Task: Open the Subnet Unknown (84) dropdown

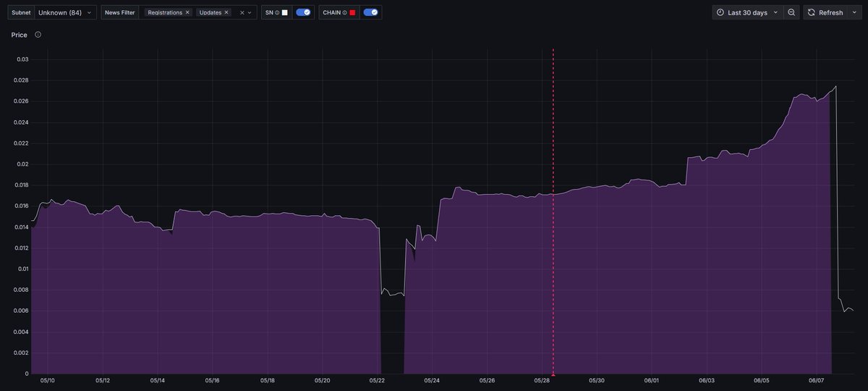Action: tap(65, 12)
